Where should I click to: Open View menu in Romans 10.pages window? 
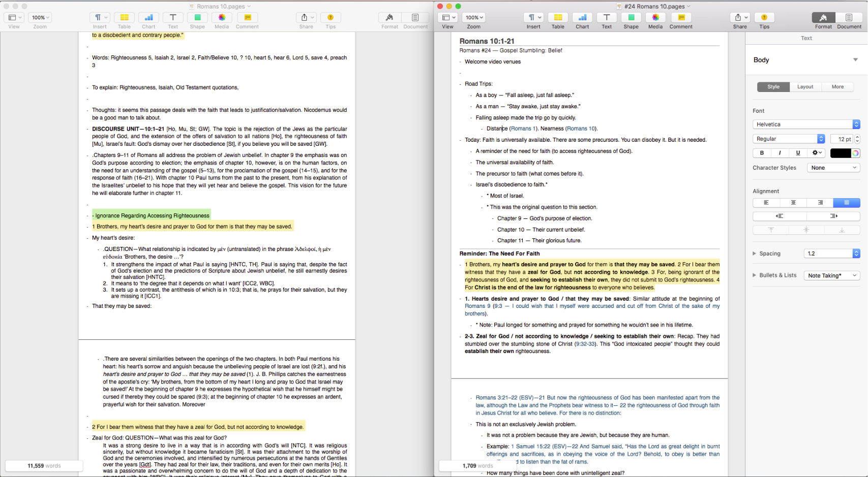pyautogui.click(x=14, y=17)
